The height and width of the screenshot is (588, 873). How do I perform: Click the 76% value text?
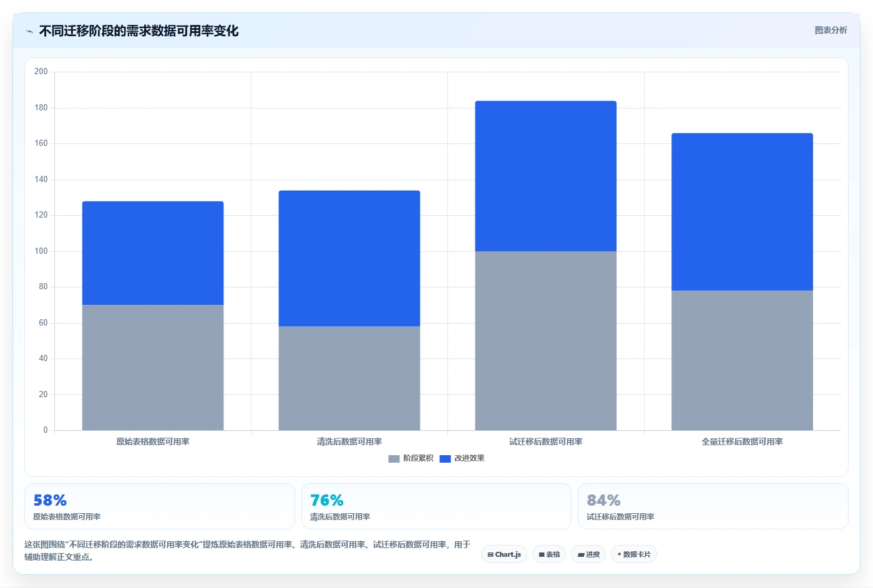[x=327, y=500]
